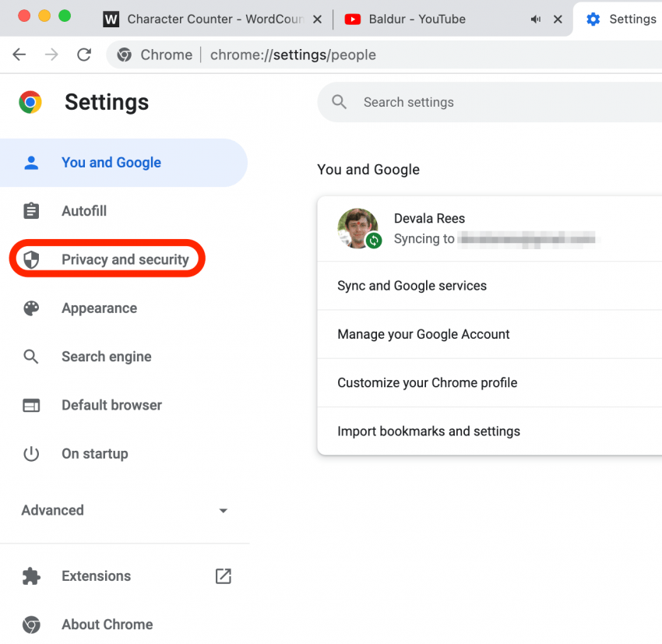662x644 pixels.
Task: Open Sync and Google services
Action: tap(490, 286)
